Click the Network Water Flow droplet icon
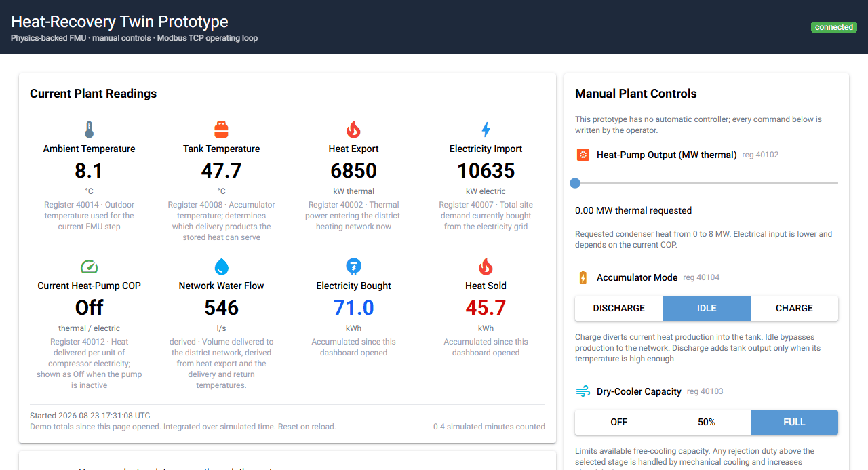The height and width of the screenshot is (470, 868). coord(221,267)
